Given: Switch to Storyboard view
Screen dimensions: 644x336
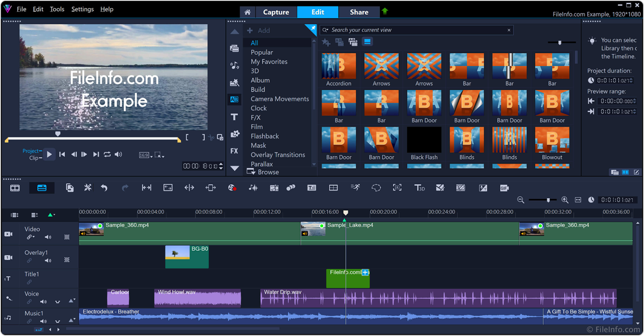Looking at the screenshot, I should click(15, 188).
